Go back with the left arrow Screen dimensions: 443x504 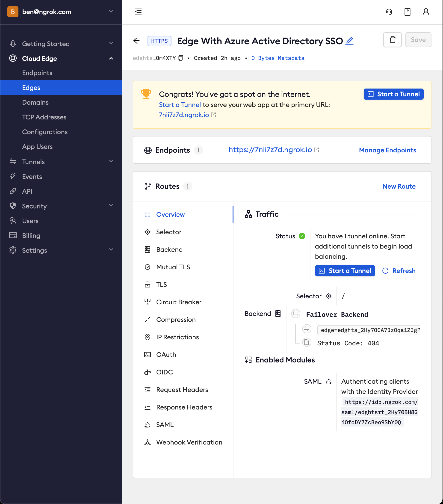pyautogui.click(x=137, y=40)
